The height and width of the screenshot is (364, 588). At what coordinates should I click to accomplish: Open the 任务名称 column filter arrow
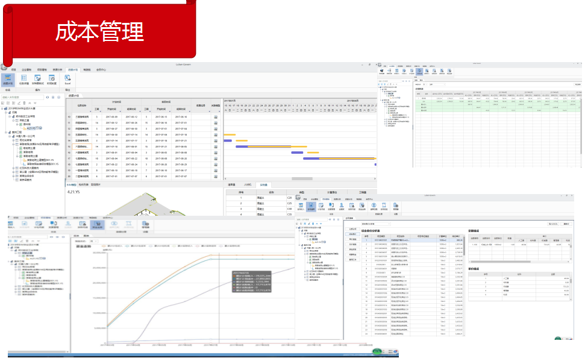[x=90, y=111]
